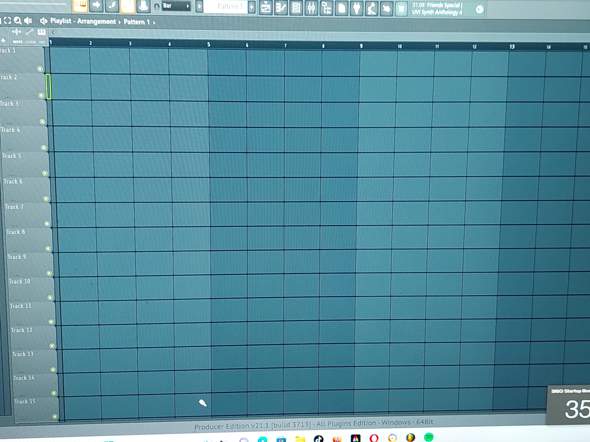Open Arrangement in the Playlist breadcrumb
This screenshot has height=442, width=590.
coord(96,21)
